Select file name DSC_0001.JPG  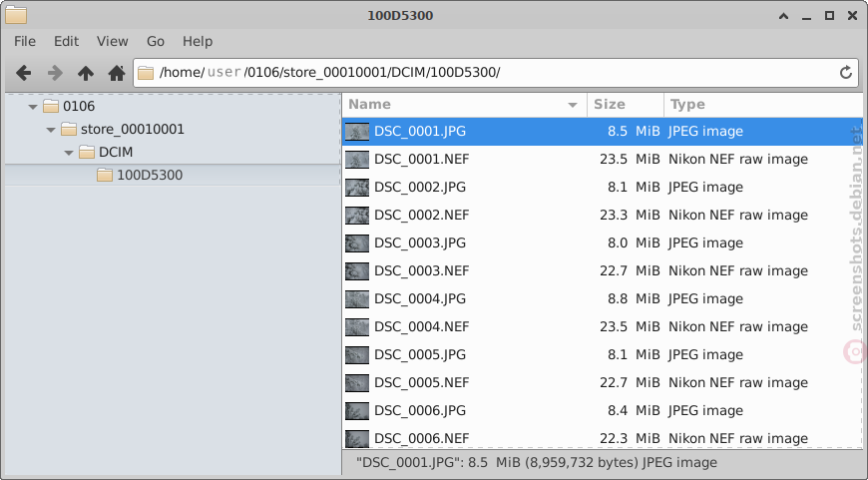pyautogui.click(x=420, y=132)
